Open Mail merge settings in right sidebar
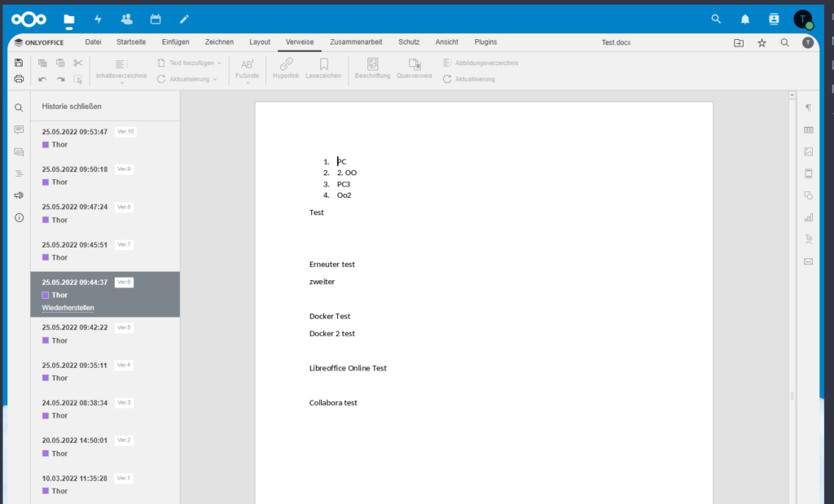 pyautogui.click(x=809, y=261)
